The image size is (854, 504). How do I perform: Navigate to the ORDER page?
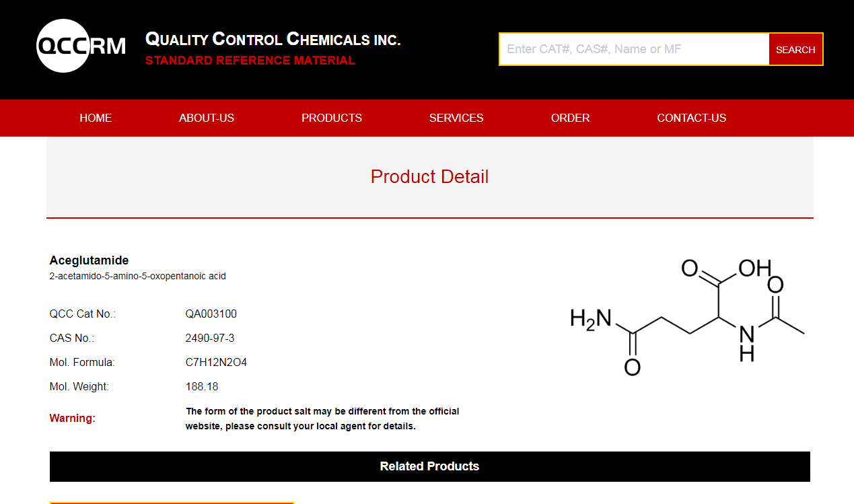(x=570, y=118)
